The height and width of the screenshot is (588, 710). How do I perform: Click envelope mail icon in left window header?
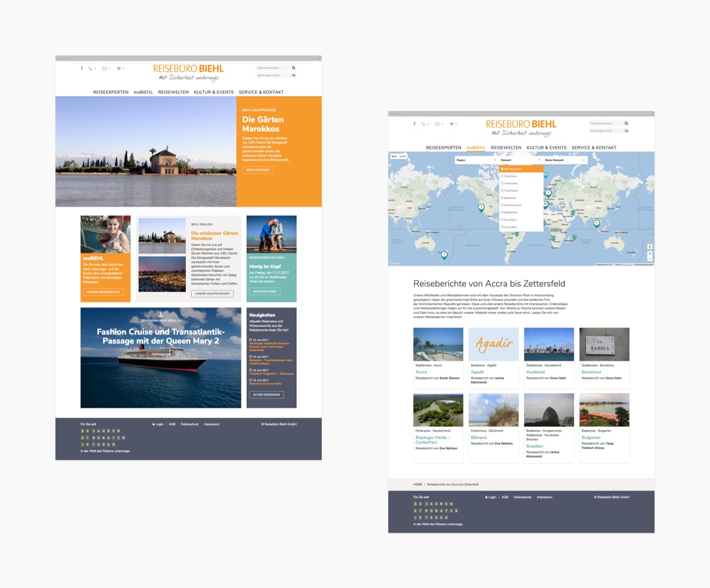click(104, 69)
